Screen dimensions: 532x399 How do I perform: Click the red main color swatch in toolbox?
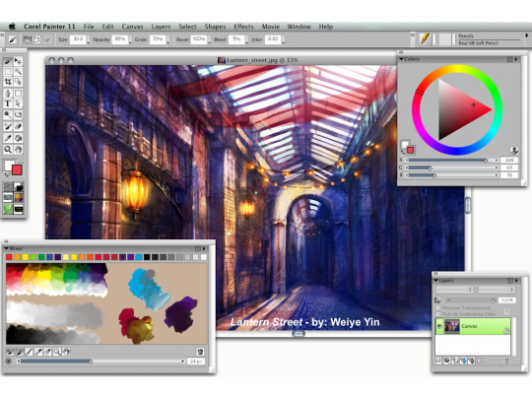pos(17,169)
